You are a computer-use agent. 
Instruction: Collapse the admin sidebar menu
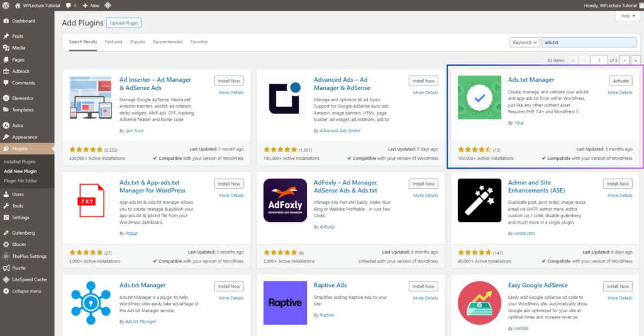pyautogui.click(x=27, y=291)
